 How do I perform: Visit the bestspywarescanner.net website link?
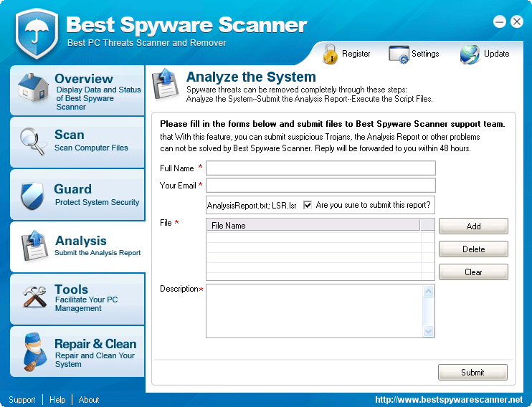(449, 400)
